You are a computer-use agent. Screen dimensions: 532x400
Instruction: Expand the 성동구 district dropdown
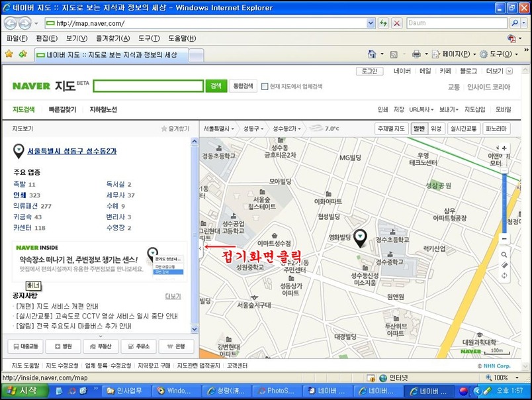[253, 128]
